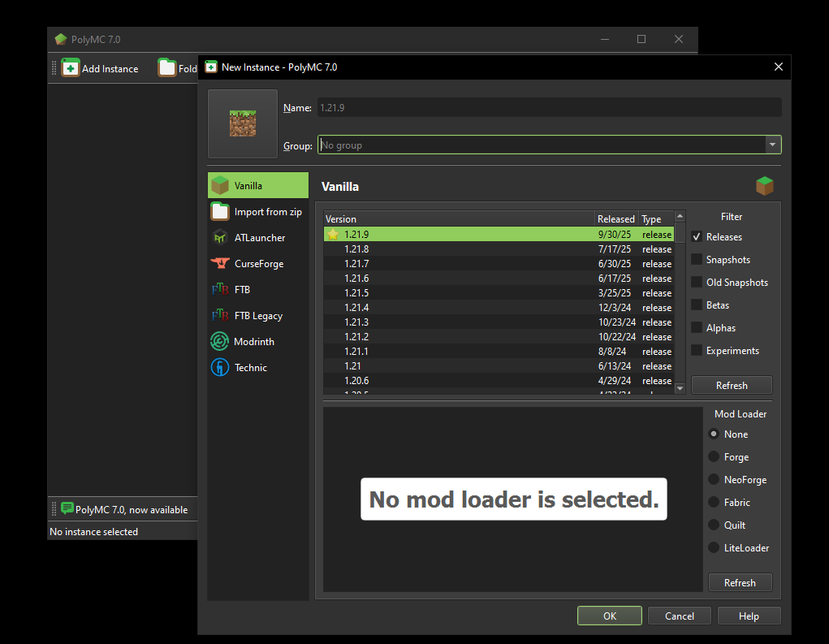Click the Help button

tap(749, 616)
